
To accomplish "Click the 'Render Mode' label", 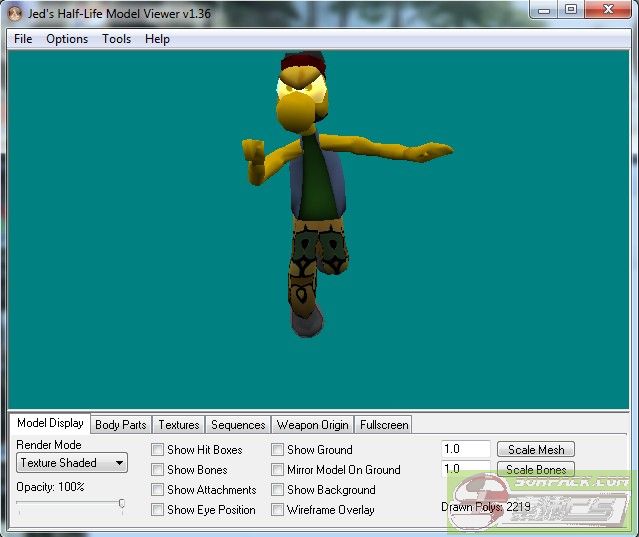I will click(49, 445).
